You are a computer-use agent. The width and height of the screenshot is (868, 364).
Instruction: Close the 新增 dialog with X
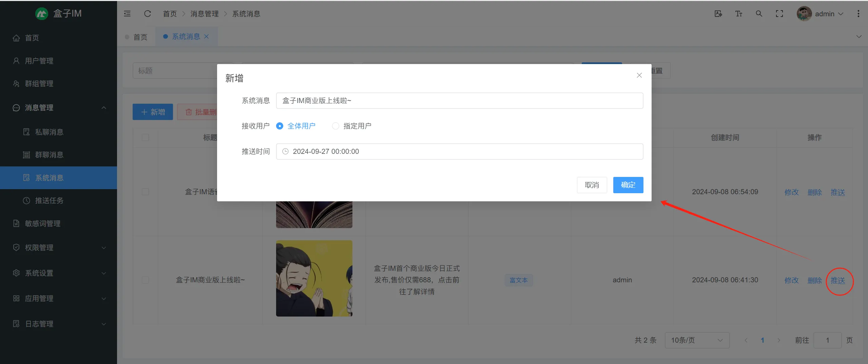[639, 75]
